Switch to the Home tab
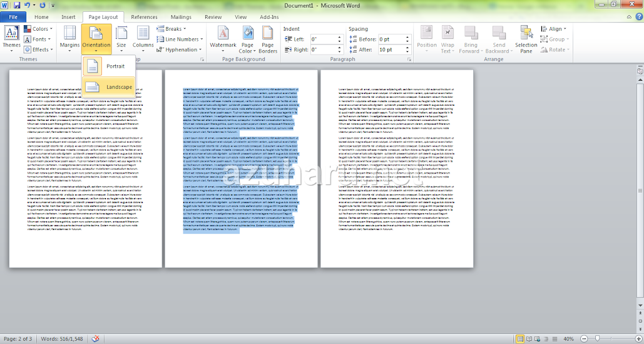The image size is (644, 344). [x=41, y=17]
